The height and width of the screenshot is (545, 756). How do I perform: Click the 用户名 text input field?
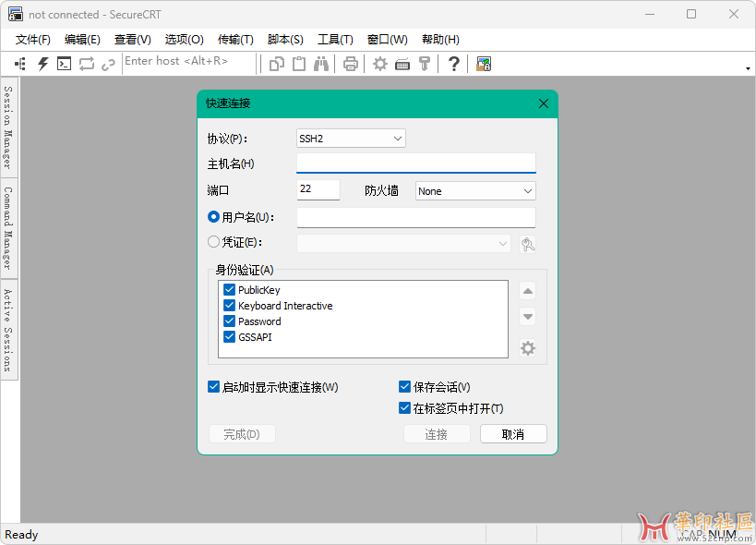416,217
